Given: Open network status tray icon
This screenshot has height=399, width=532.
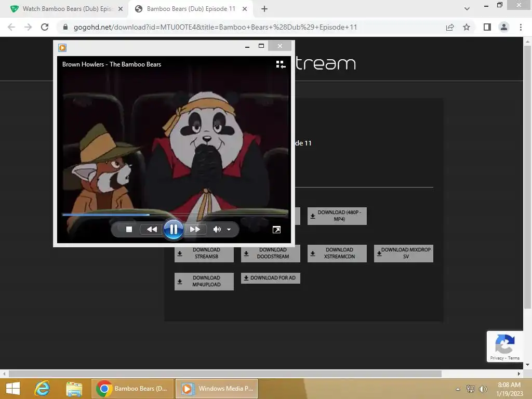Looking at the screenshot, I should [x=471, y=389].
